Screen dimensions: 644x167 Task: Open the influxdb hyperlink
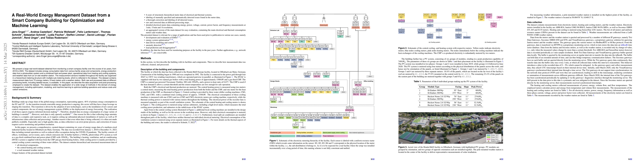coord(624,45)
